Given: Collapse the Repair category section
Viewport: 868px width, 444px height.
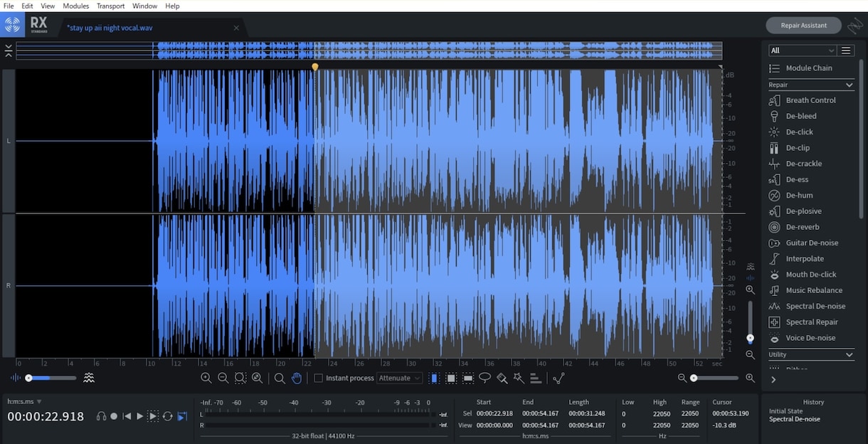Looking at the screenshot, I should [x=849, y=85].
